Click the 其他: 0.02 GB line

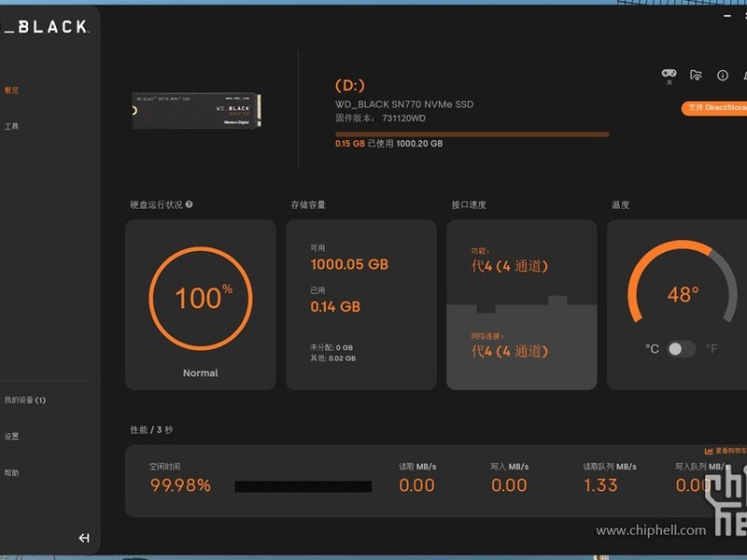[x=333, y=358]
